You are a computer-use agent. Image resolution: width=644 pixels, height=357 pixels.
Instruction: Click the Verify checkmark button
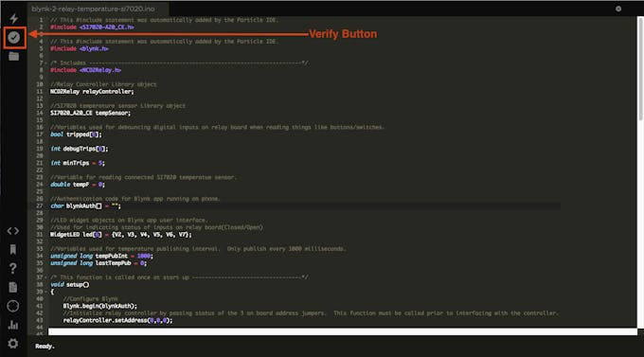coord(14,37)
